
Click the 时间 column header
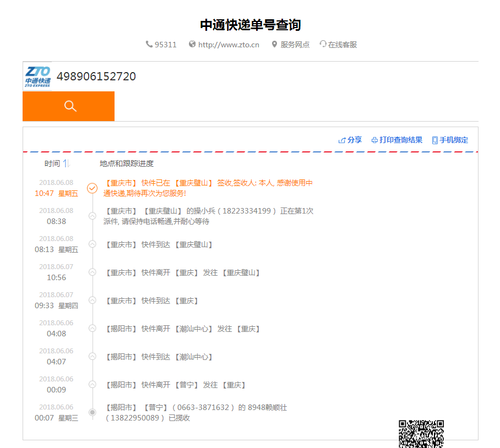click(52, 163)
